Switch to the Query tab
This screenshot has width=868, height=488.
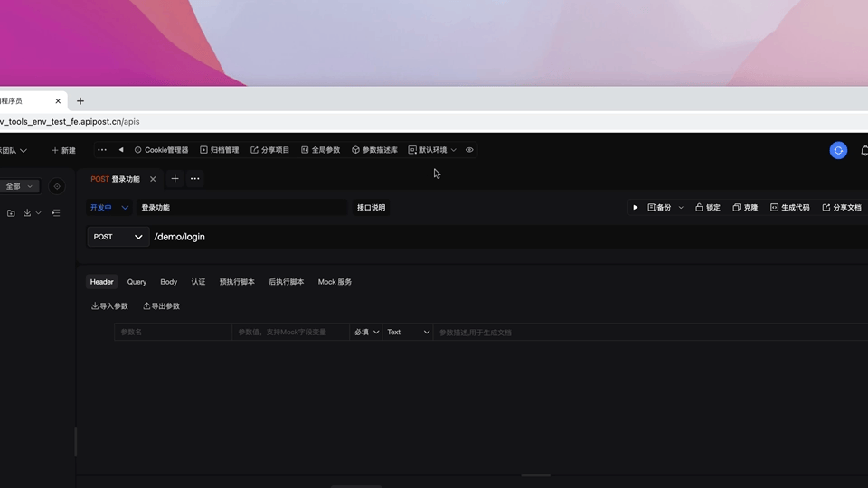click(x=137, y=282)
